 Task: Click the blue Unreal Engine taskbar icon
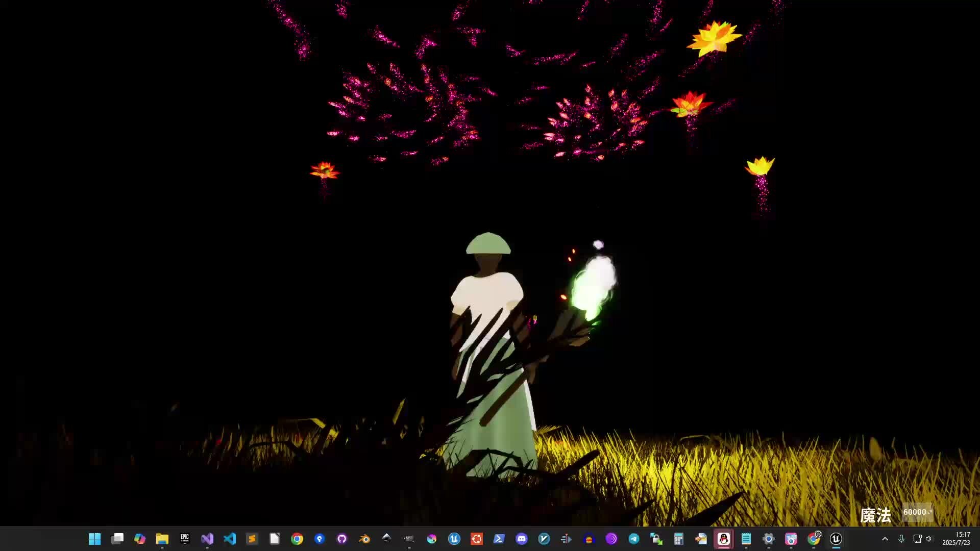[x=454, y=539]
